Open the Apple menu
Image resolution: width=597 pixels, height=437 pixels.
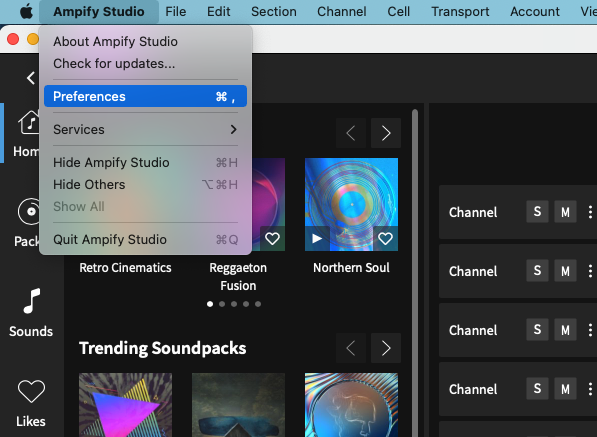pyautogui.click(x=26, y=12)
